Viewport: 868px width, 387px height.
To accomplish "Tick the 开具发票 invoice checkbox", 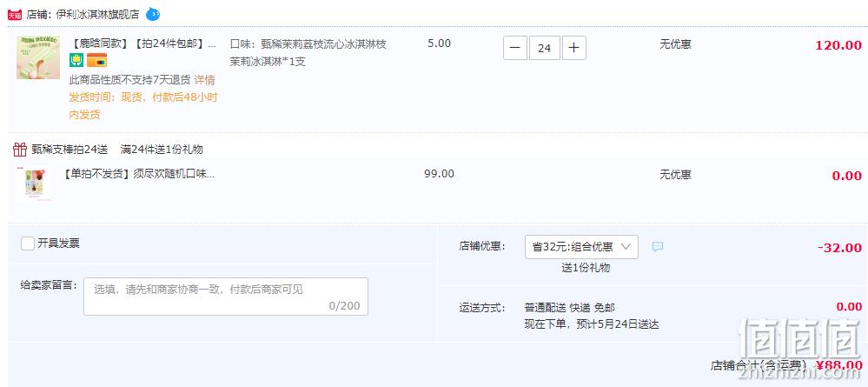I will coord(28,244).
